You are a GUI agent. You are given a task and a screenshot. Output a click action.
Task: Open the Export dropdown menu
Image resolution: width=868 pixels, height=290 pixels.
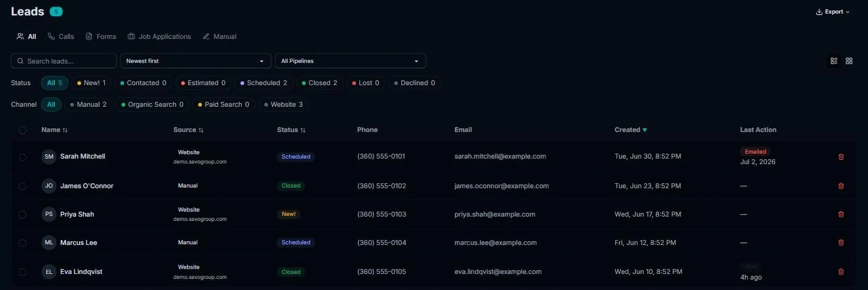click(833, 12)
